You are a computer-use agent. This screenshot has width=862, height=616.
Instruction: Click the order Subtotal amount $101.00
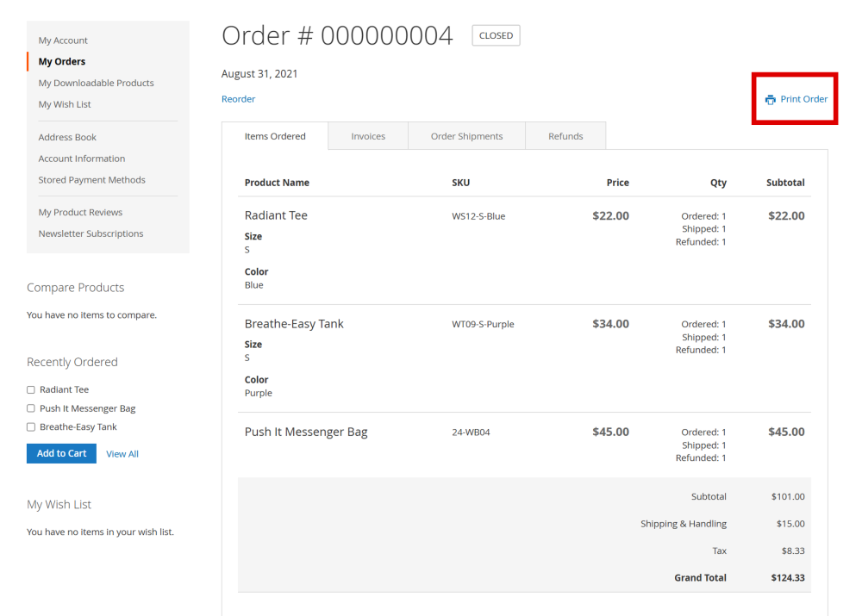pos(788,497)
